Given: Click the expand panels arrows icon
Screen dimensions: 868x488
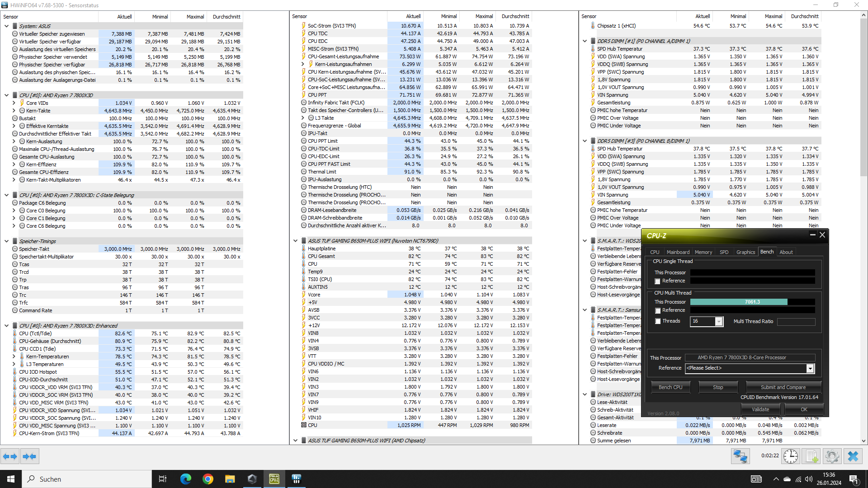Looking at the screenshot, I should click(10, 456).
